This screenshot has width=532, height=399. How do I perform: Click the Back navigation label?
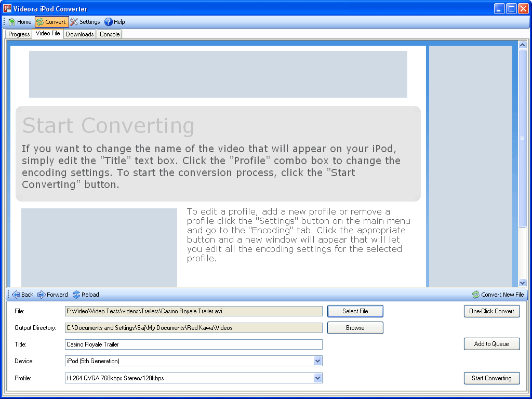(27, 295)
